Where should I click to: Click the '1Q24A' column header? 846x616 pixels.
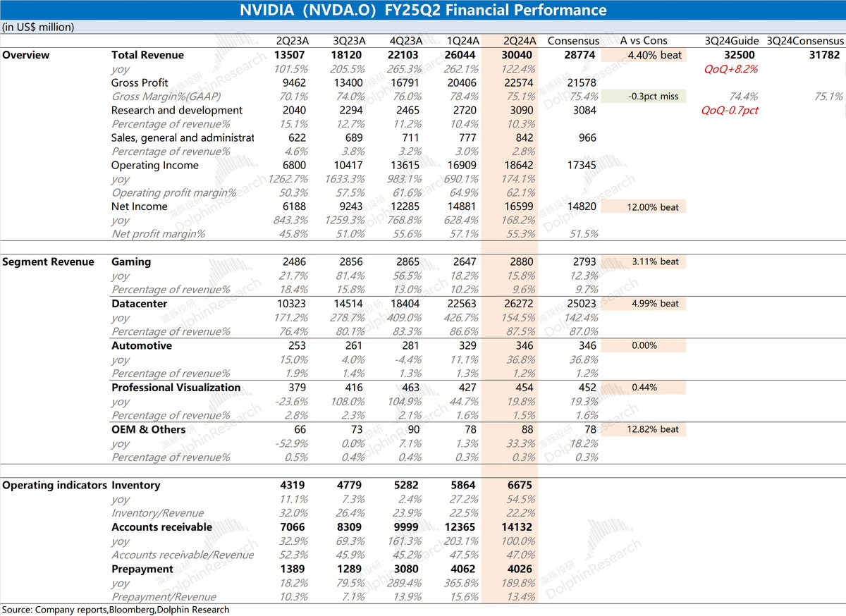(462, 41)
